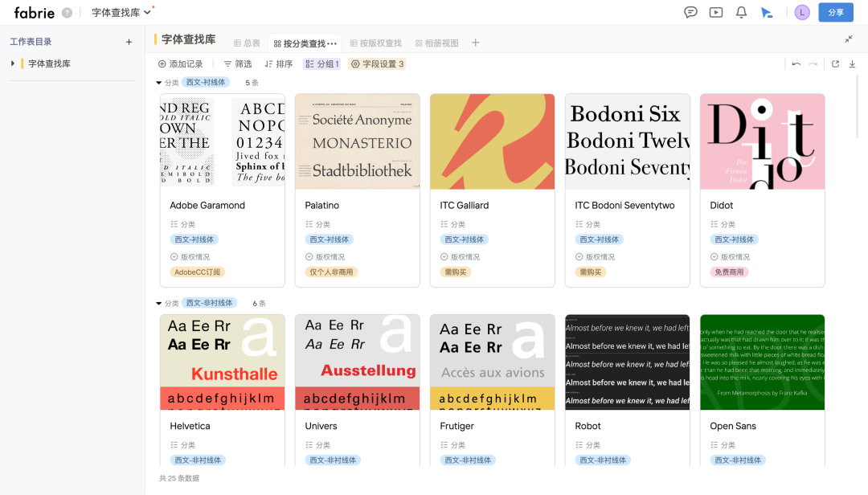Redo the last action
Screen dimensions: 868x495
point(813,64)
